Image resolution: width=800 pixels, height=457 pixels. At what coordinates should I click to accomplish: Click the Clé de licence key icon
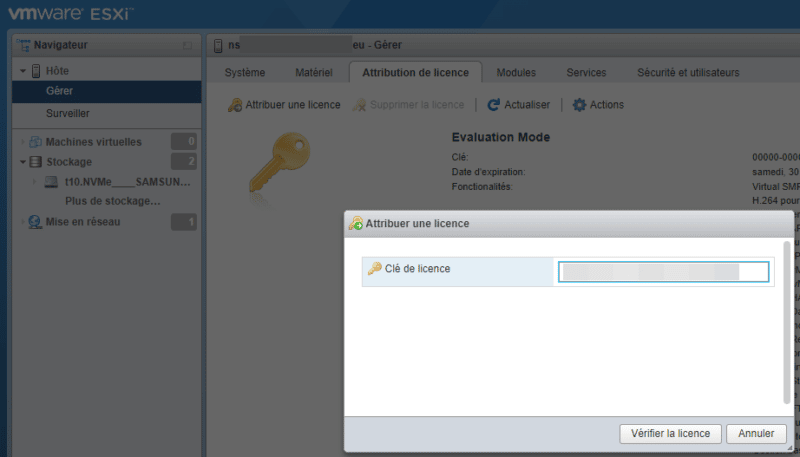[374, 268]
